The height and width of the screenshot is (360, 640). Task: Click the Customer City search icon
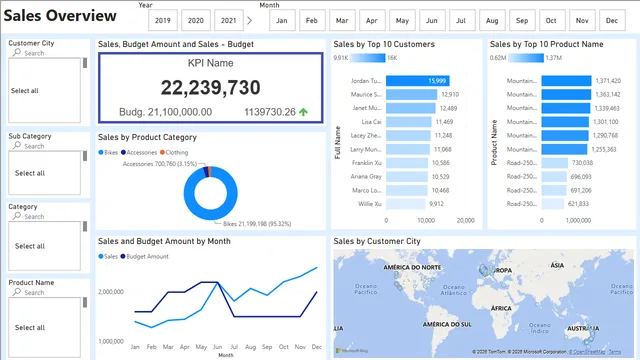(17, 52)
